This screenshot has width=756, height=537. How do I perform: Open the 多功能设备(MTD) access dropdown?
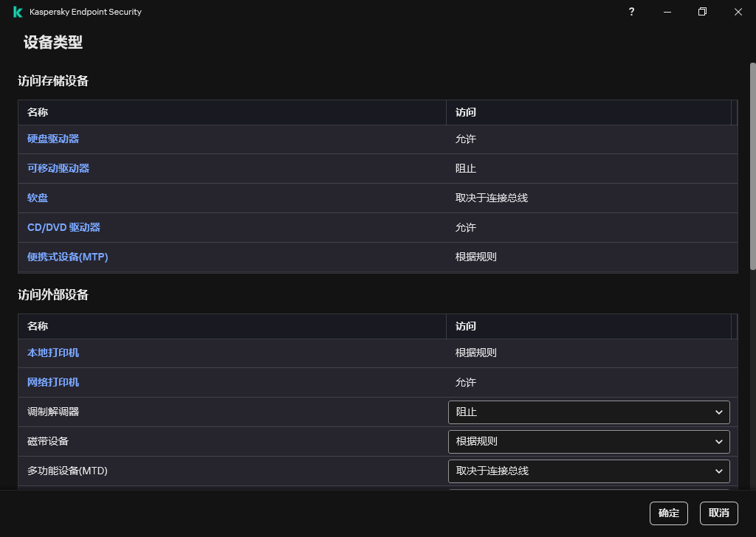588,471
